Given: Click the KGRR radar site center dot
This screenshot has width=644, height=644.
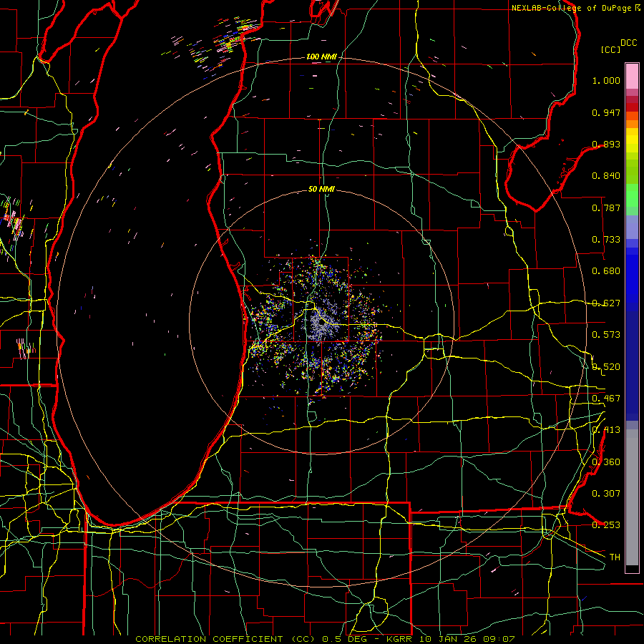Looking at the screenshot, I should [x=322, y=323].
